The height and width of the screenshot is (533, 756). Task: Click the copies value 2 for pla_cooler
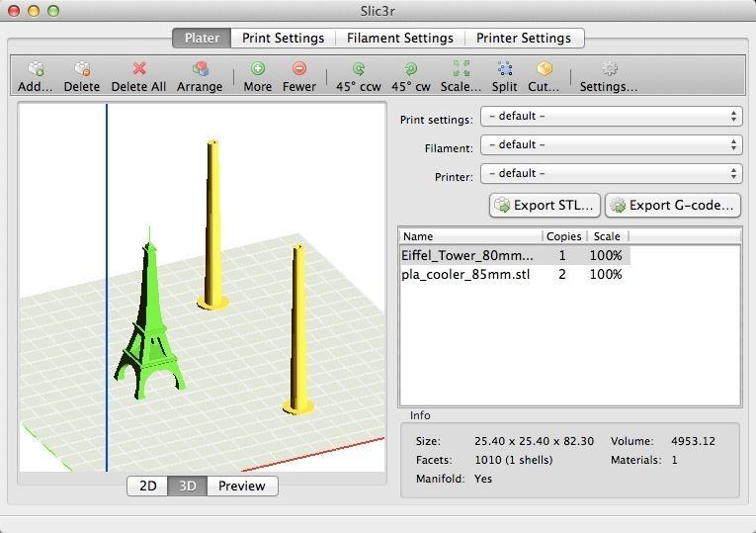click(x=562, y=275)
